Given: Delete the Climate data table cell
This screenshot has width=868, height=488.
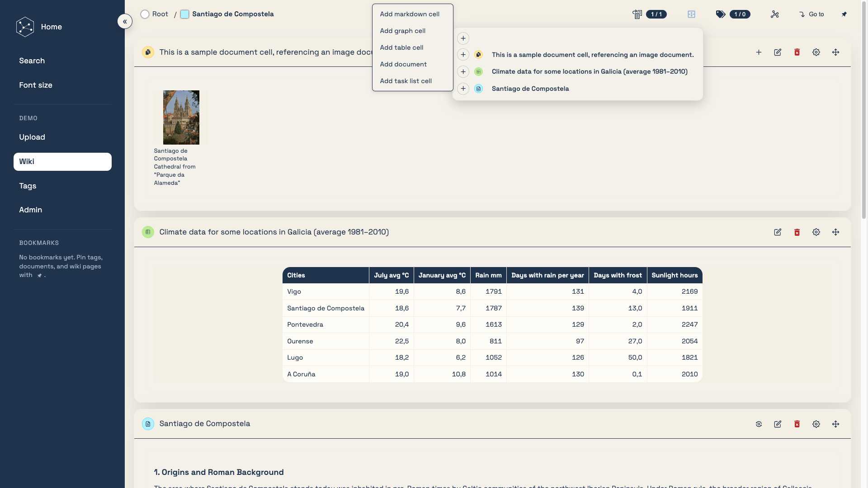Looking at the screenshot, I should tap(797, 232).
